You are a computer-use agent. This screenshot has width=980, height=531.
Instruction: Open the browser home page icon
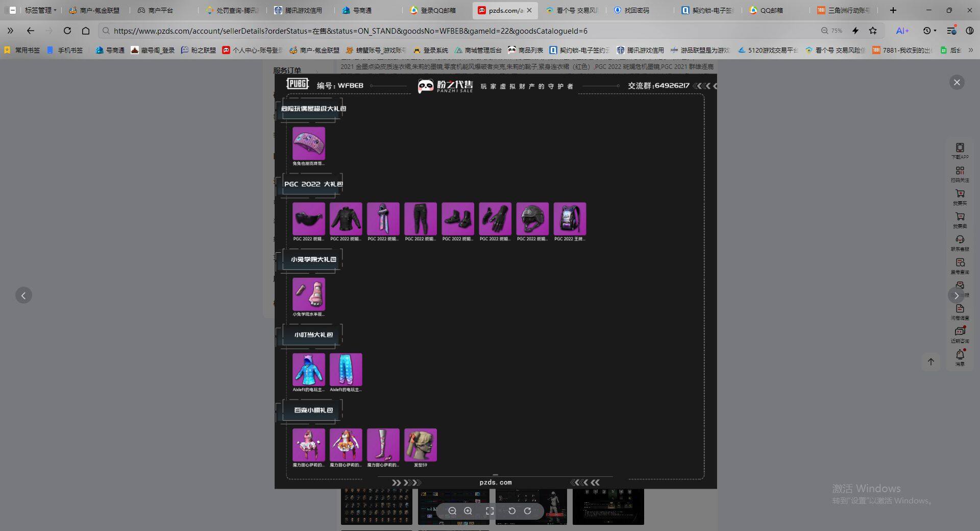click(x=86, y=31)
